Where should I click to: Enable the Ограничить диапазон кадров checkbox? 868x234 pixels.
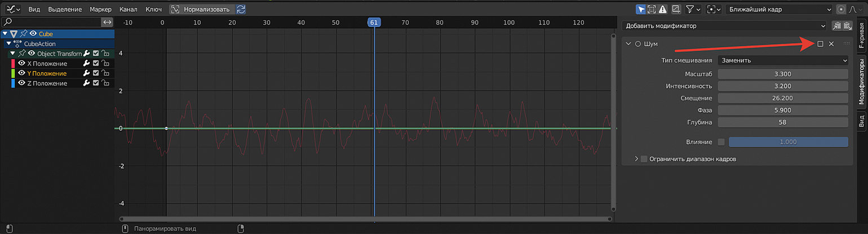tap(644, 159)
